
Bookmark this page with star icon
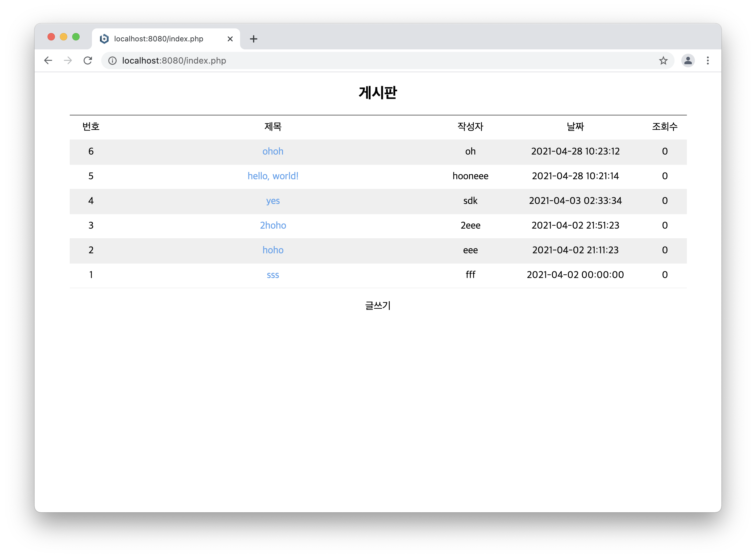[663, 60]
